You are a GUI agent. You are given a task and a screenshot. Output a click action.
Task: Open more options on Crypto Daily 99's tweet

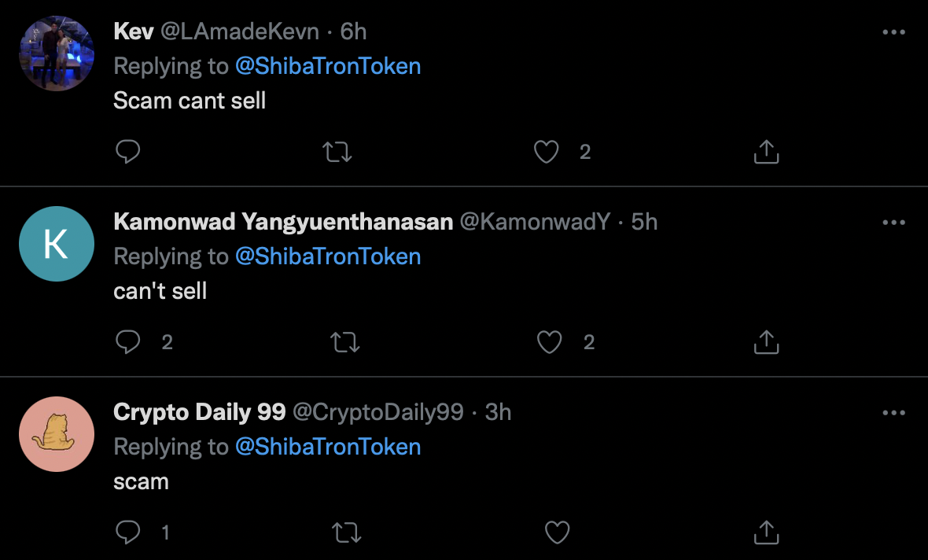tap(894, 413)
